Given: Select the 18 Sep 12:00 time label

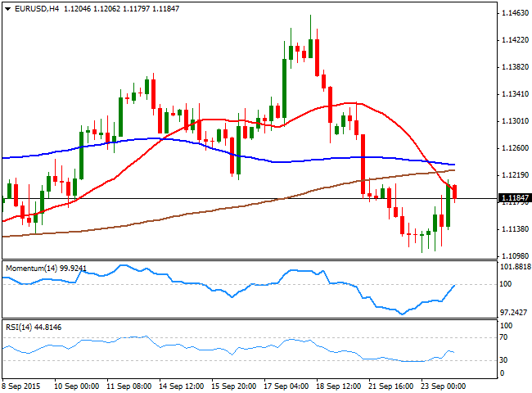Looking at the screenshot, I should 339,386.
